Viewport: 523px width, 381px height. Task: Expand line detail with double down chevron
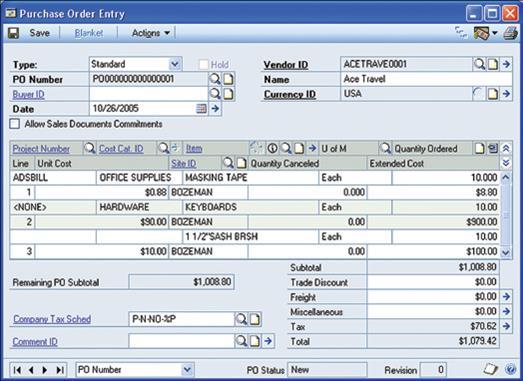click(506, 163)
